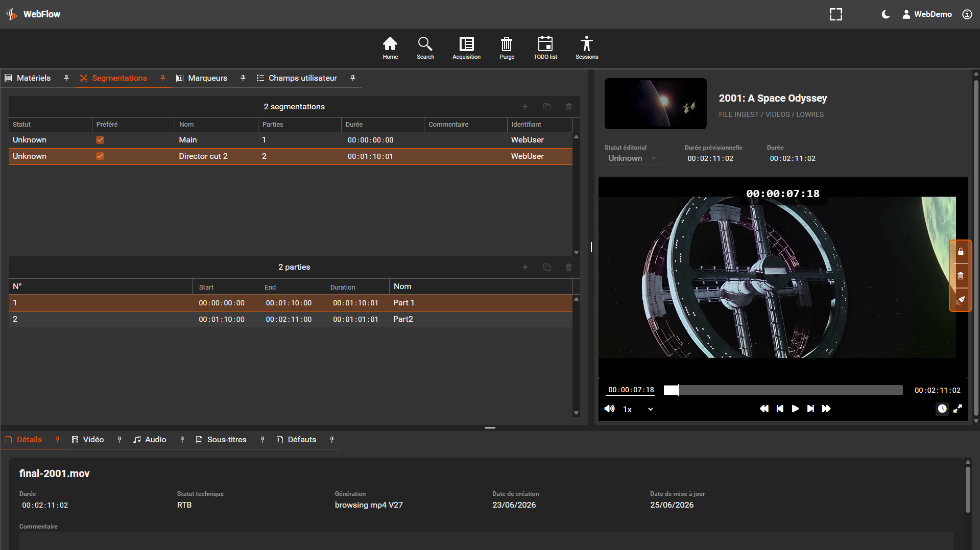Expand the player to fullscreen
The height and width of the screenshot is (550, 980).
coord(958,409)
